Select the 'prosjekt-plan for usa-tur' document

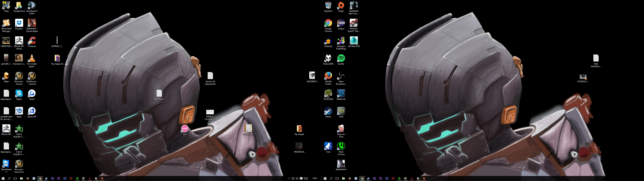(6, 113)
